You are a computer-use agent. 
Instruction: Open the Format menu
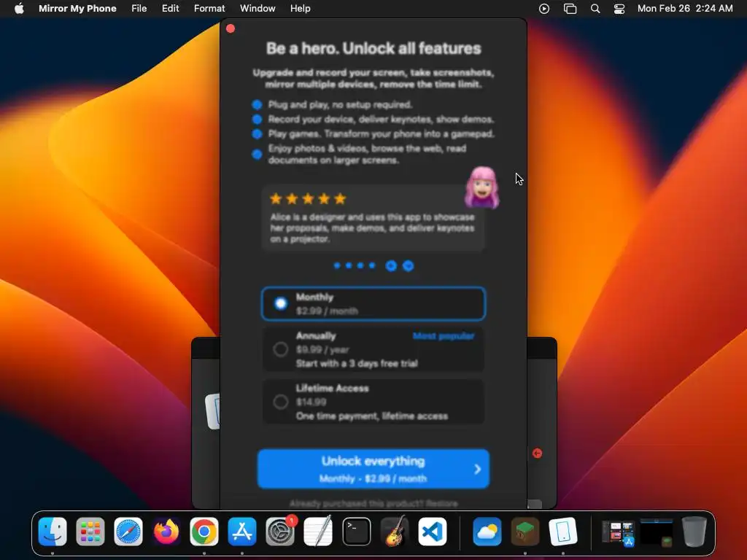(209, 9)
